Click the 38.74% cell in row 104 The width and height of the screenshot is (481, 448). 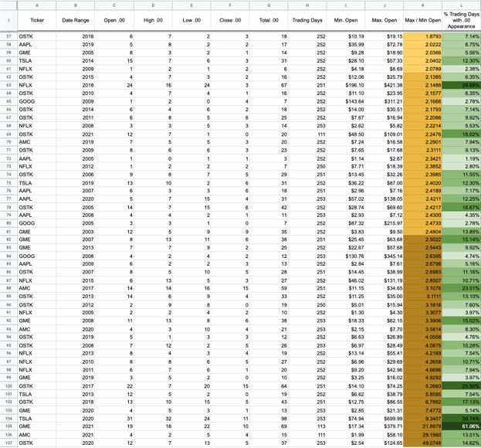point(462,419)
